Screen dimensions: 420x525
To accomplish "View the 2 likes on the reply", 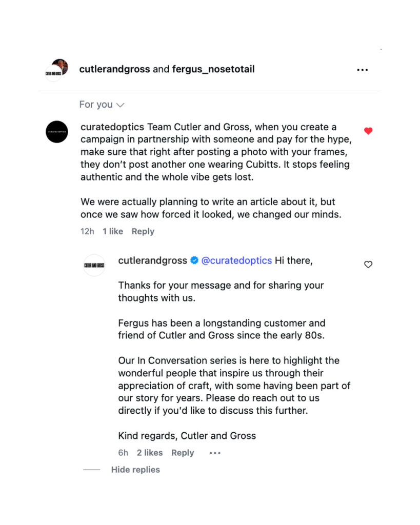I will [x=150, y=453].
